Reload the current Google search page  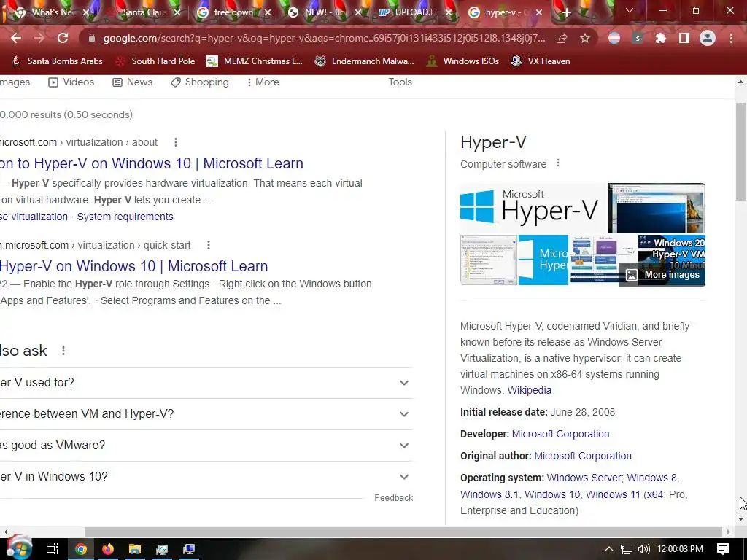pyautogui.click(x=63, y=38)
